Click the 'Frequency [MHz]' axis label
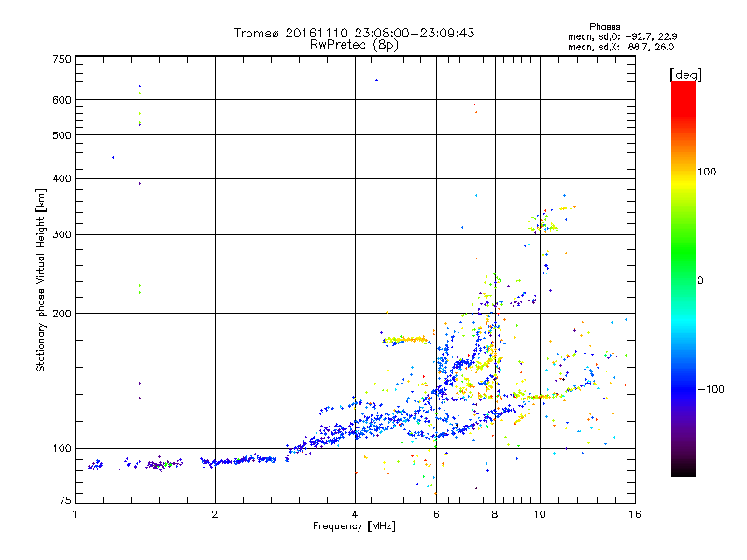This screenshot has height=560, width=747. (x=354, y=526)
